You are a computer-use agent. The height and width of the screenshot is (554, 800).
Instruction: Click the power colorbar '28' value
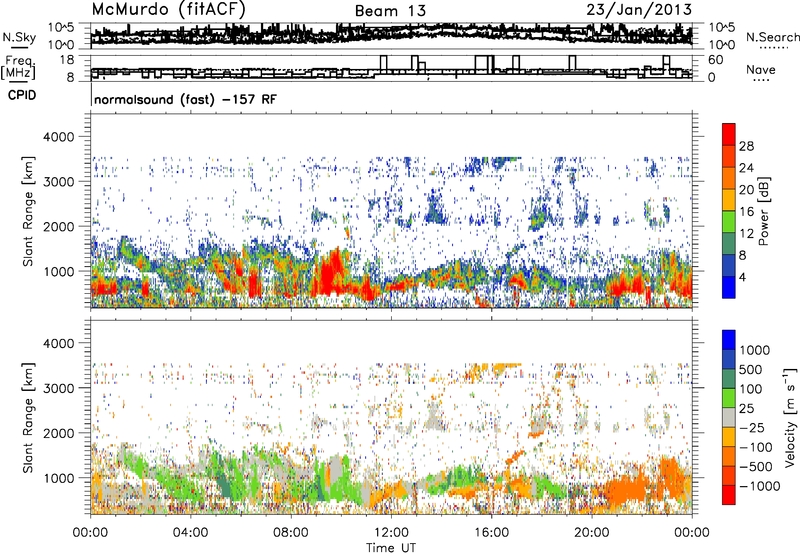point(746,146)
